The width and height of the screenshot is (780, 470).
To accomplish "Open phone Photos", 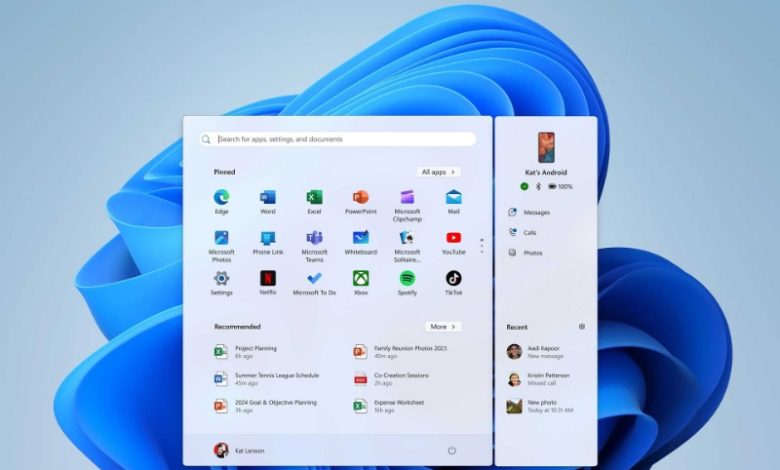I will 525,253.
